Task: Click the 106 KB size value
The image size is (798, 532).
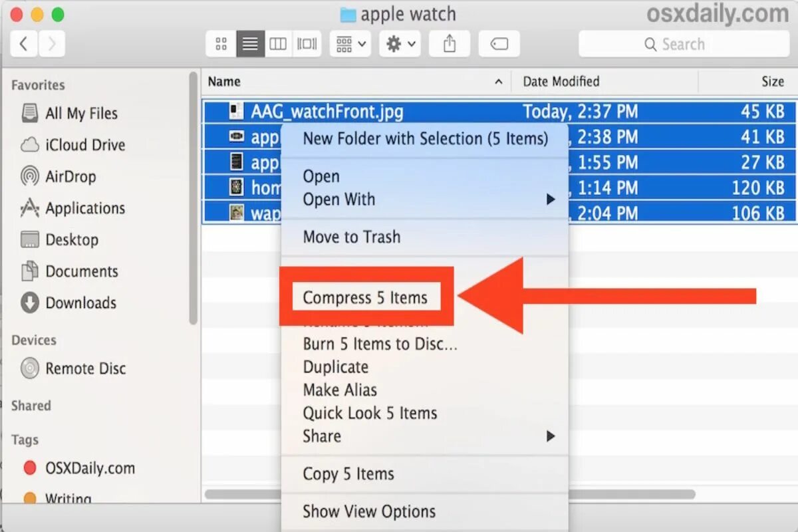Action: pos(758,213)
